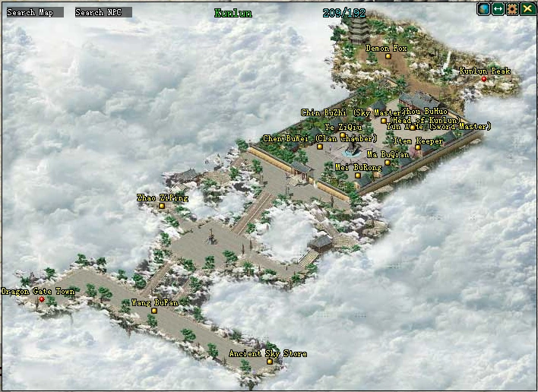Select the Wang BuFan yellow marker

tap(154, 311)
